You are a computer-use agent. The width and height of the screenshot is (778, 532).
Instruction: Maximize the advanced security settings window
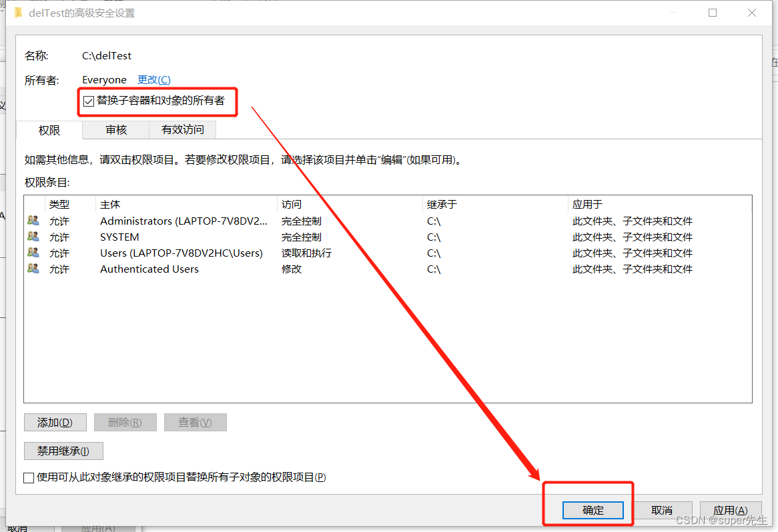coord(713,13)
